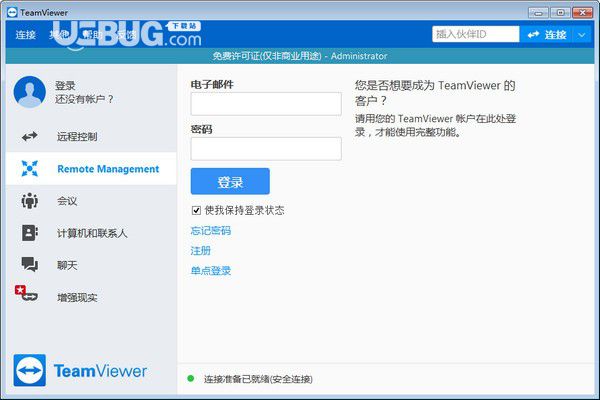The width and height of the screenshot is (600, 400).
Task: Click the 还没有帐户？ text in sidebar
Action: click(84, 99)
